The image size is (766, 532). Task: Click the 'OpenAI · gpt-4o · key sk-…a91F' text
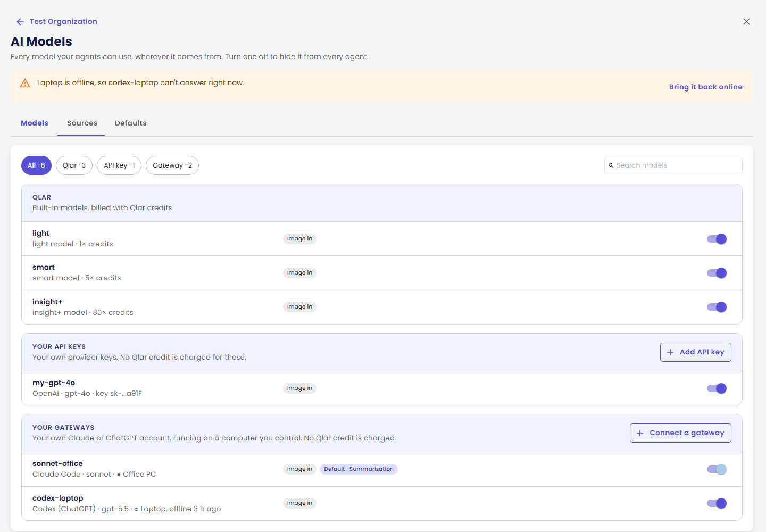[x=87, y=394]
